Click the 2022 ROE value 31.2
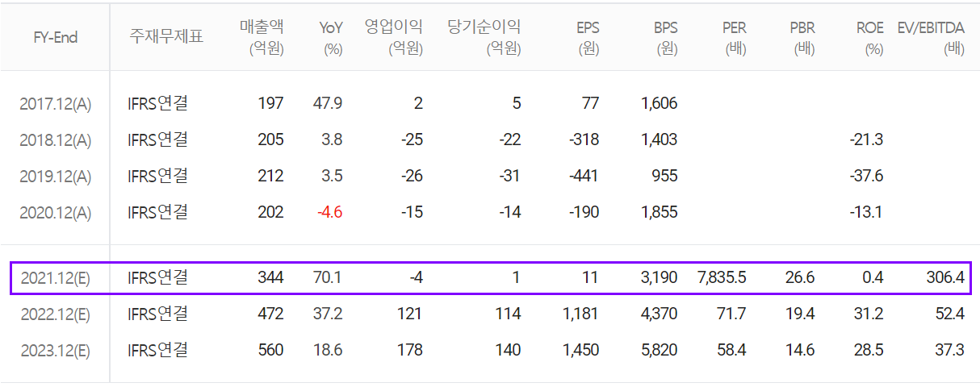Viewport: 980px width, 387px height. pyautogui.click(x=869, y=314)
